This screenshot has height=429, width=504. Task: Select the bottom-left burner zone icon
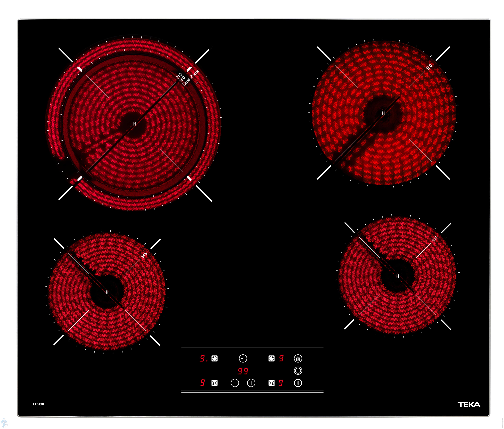coord(214,383)
